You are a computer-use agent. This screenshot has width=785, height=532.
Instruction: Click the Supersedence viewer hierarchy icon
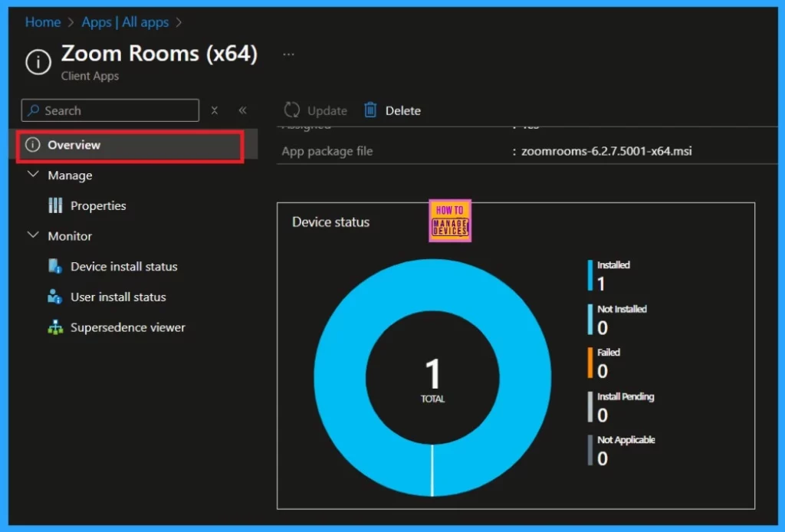click(x=55, y=327)
